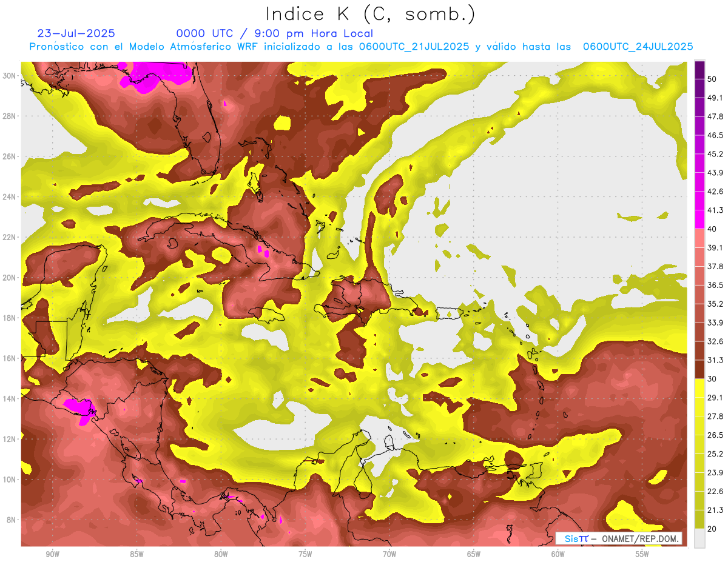This screenshot has height=562, width=728.
Task: Click the colorbar value 32.6
Action: (x=715, y=342)
